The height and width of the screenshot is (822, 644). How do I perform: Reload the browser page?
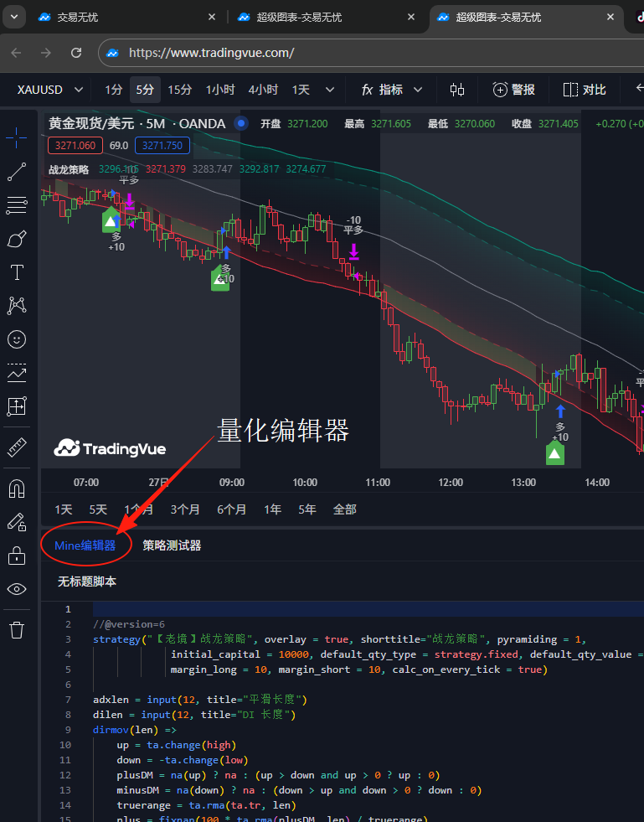click(76, 53)
